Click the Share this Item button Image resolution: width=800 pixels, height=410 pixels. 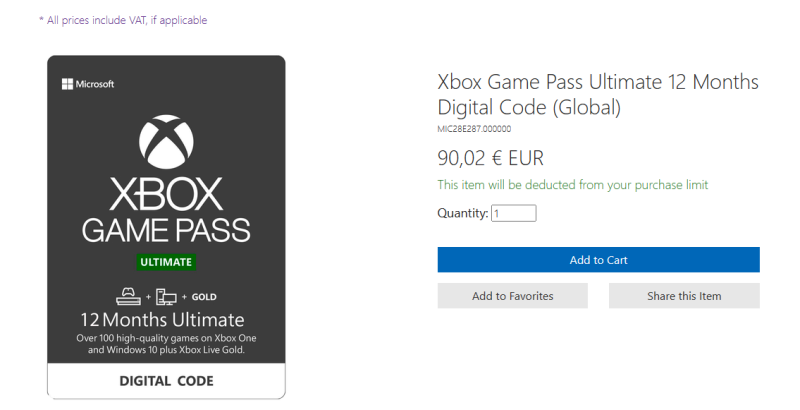coord(684,296)
